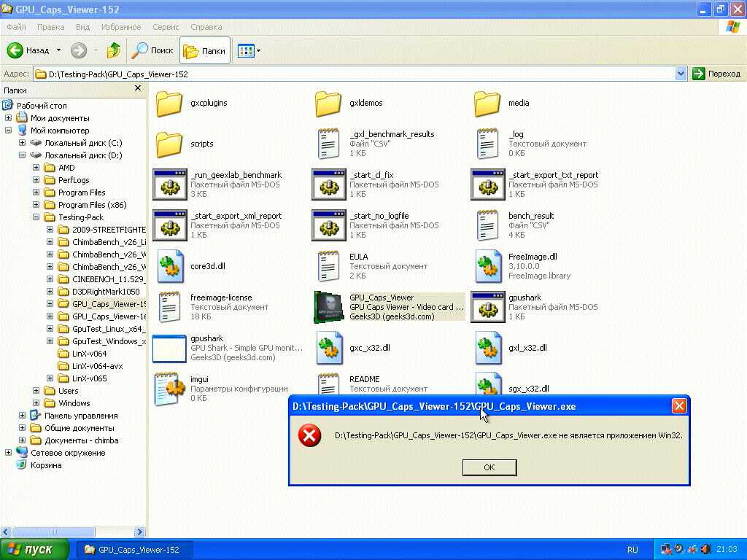Click the Переход go button
Image resolution: width=747 pixels, height=560 pixels.
click(x=717, y=74)
